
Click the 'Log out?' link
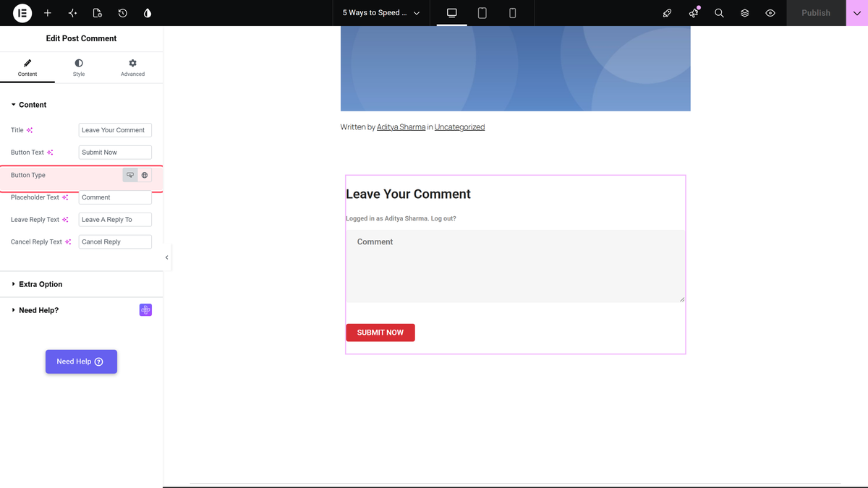coord(443,218)
